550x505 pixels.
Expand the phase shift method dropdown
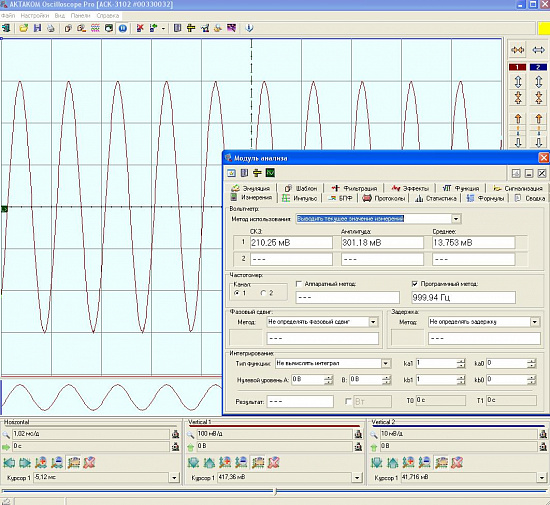pos(373,322)
